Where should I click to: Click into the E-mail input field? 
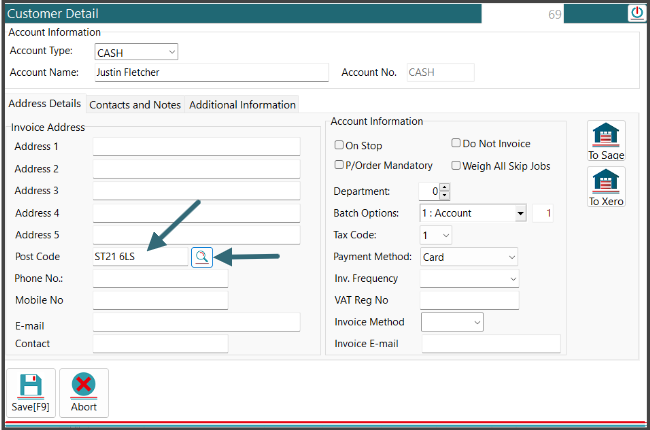click(196, 322)
